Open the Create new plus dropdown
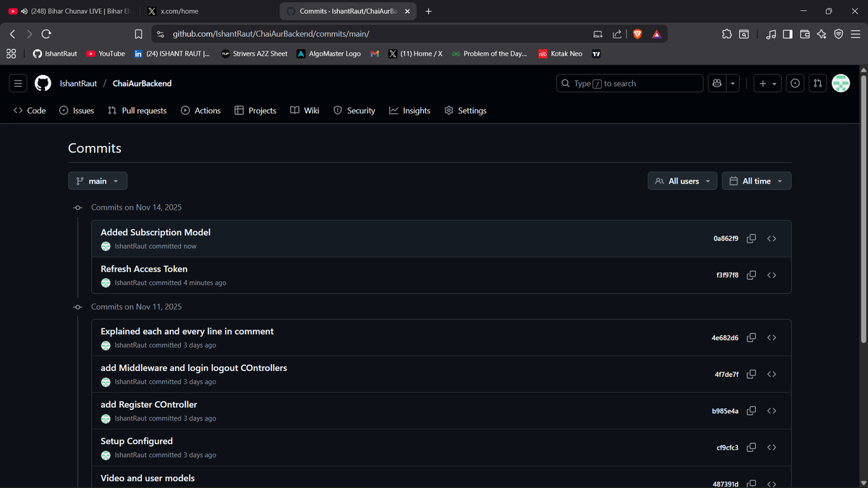868x488 pixels. pos(767,83)
